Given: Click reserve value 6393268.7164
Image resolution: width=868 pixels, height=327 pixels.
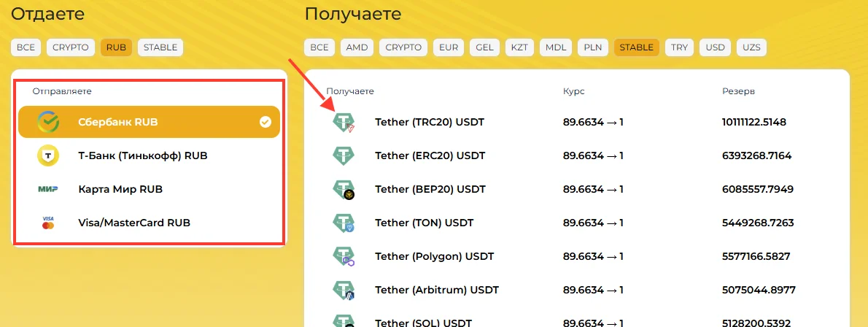Looking at the screenshot, I should 756,155.
